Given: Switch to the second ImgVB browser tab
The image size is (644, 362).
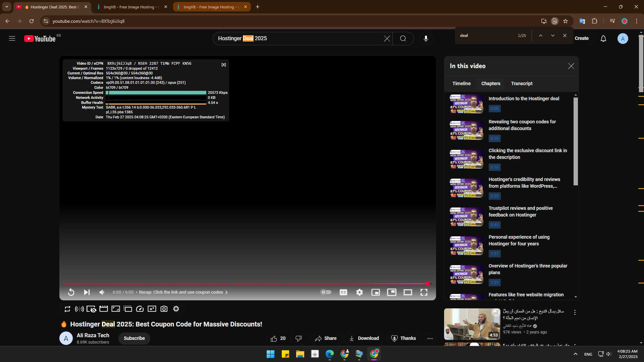Looking at the screenshot, I should [x=212, y=7].
